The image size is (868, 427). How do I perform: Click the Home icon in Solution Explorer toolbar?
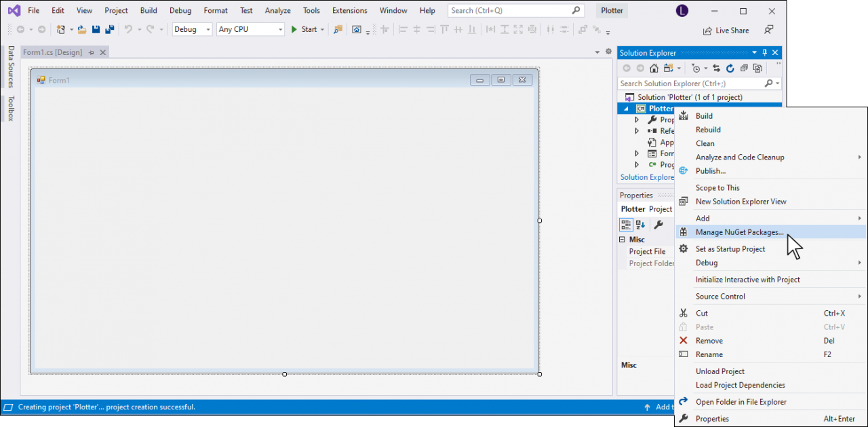(654, 68)
